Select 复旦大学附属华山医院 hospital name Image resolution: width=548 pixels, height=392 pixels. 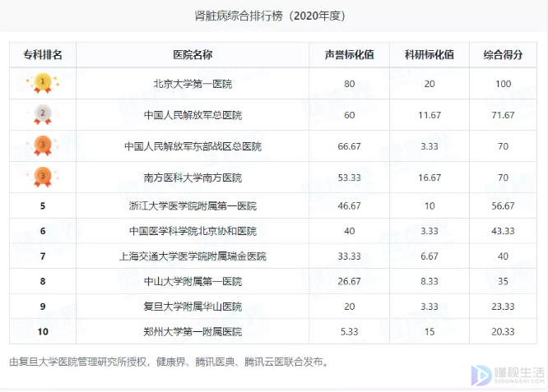193,307
